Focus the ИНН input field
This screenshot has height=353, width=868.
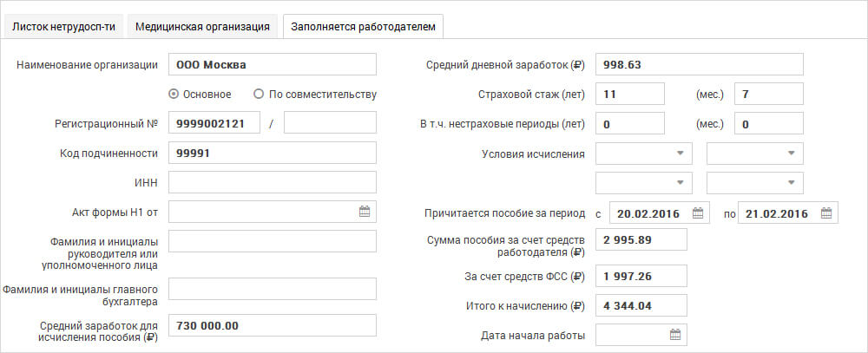tap(272, 182)
